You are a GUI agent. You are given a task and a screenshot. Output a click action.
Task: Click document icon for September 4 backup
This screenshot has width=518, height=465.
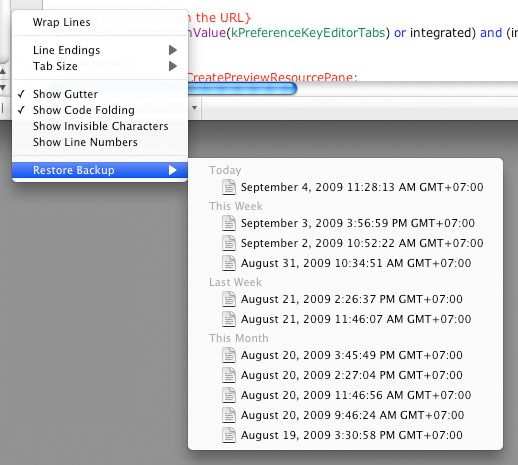point(229,187)
